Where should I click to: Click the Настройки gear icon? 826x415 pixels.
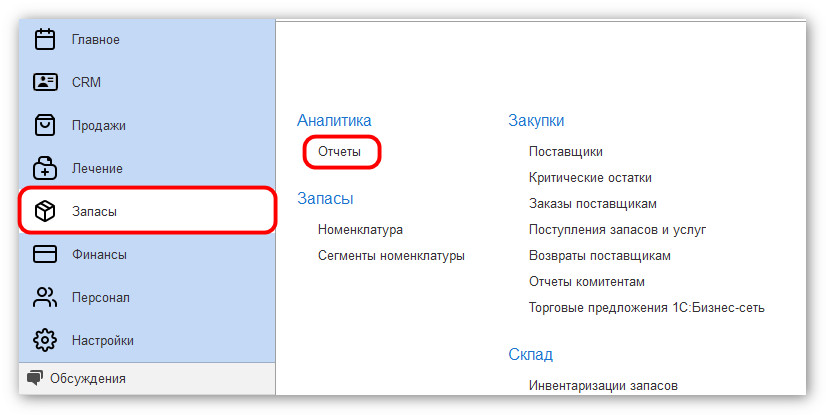coord(45,340)
